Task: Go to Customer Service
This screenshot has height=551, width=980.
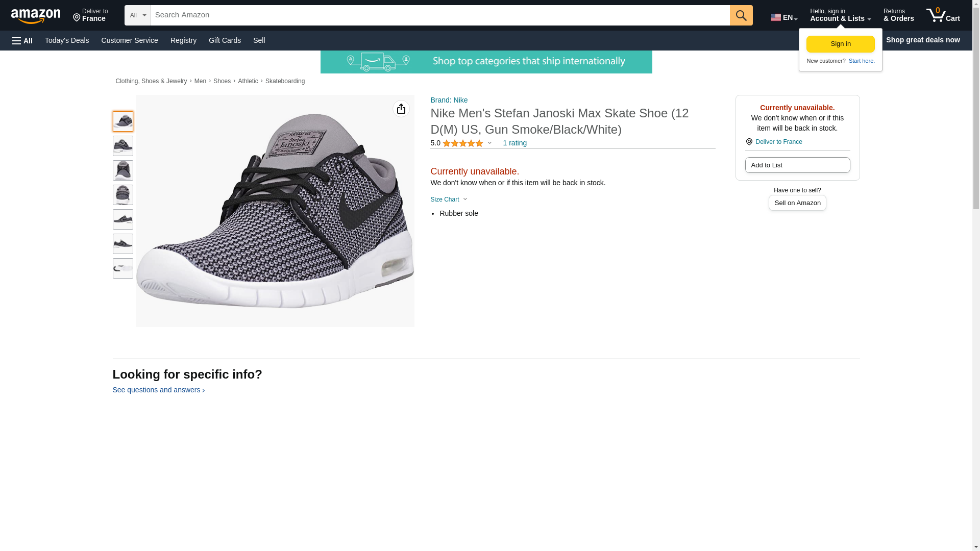Action: tap(130, 40)
